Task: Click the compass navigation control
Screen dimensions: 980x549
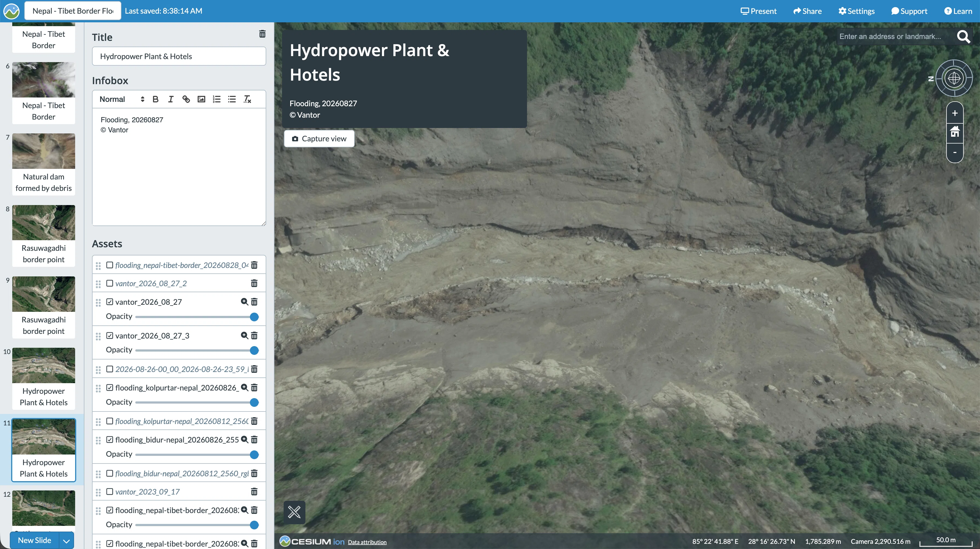Action: [x=954, y=78]
